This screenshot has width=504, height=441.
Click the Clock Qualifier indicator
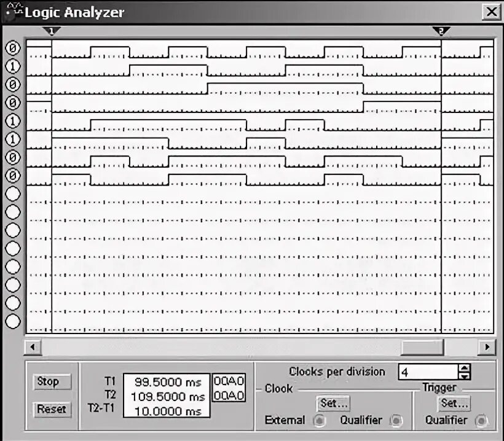point(396,421)
